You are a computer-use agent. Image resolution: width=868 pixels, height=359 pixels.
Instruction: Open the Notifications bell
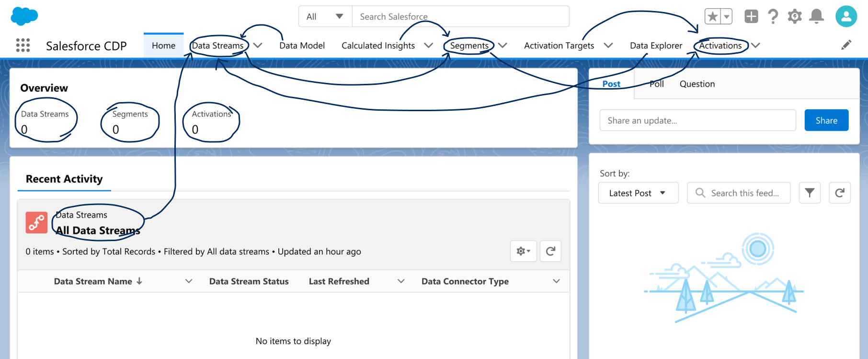pyautogui.click(x=816, y=16)
